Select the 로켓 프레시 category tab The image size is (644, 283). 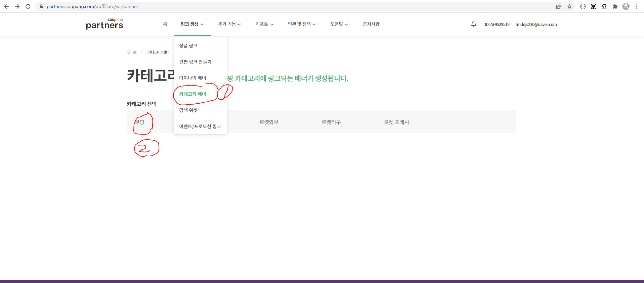point(396,122)
